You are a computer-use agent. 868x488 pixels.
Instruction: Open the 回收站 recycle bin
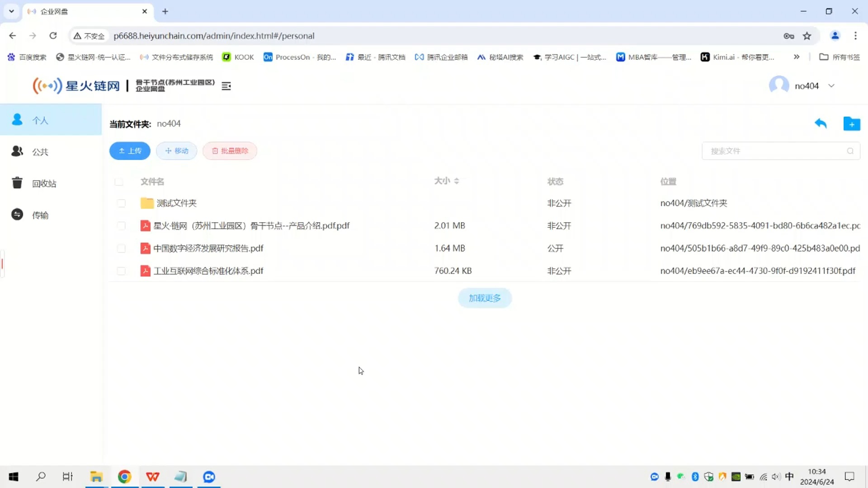(51, 183)
